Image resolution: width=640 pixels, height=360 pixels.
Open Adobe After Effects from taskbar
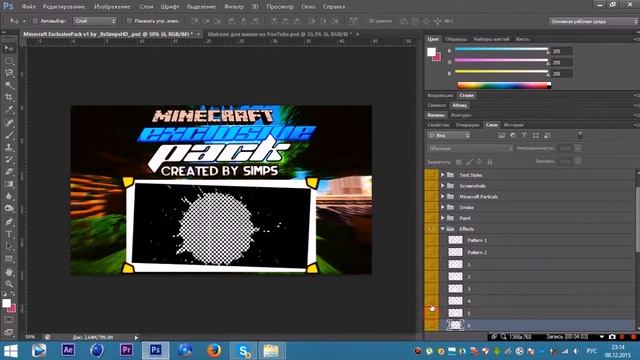point(68,350)
